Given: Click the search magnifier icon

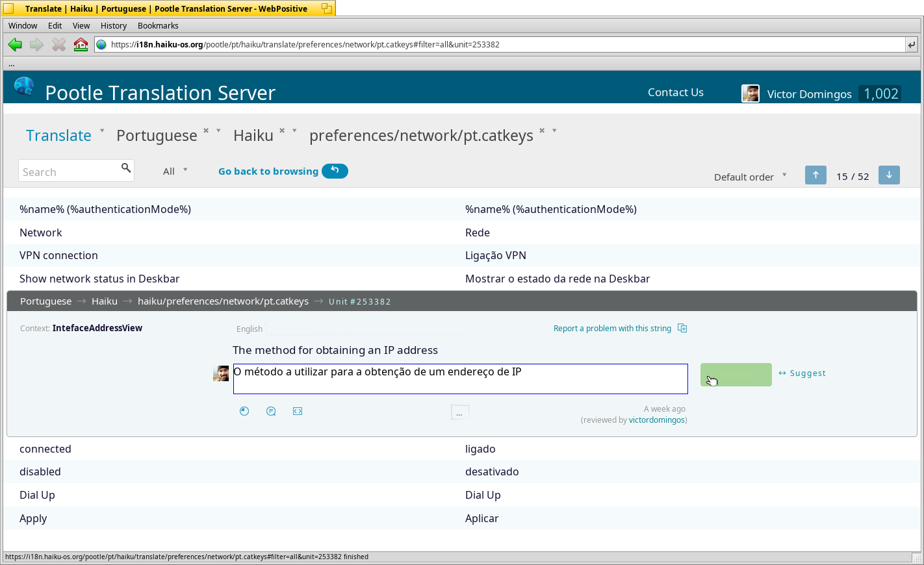Looking at the screenshot, I should tap(126, 168).
